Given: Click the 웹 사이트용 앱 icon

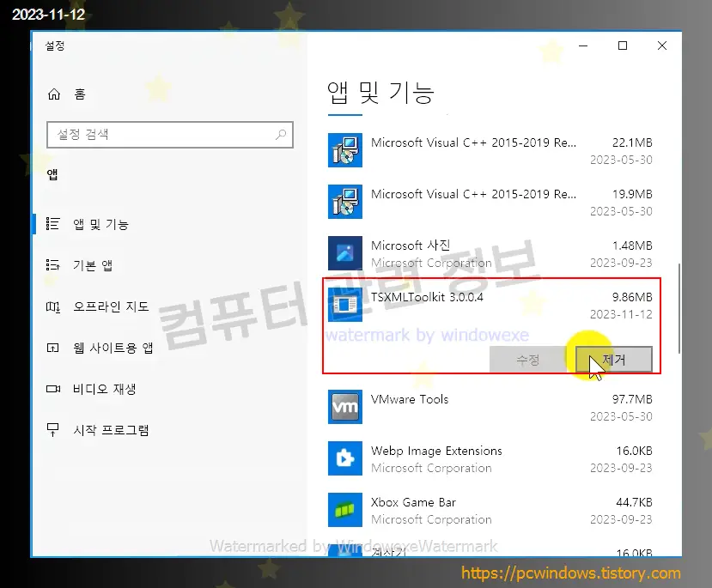Looking at the screenshot, I should click(x=52, y=348).
